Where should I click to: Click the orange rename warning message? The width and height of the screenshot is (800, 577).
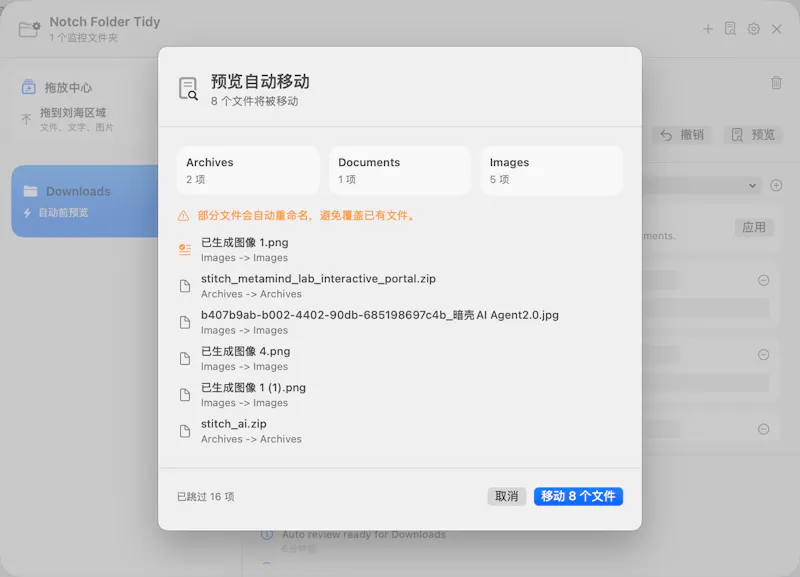(x=308, y=216)
